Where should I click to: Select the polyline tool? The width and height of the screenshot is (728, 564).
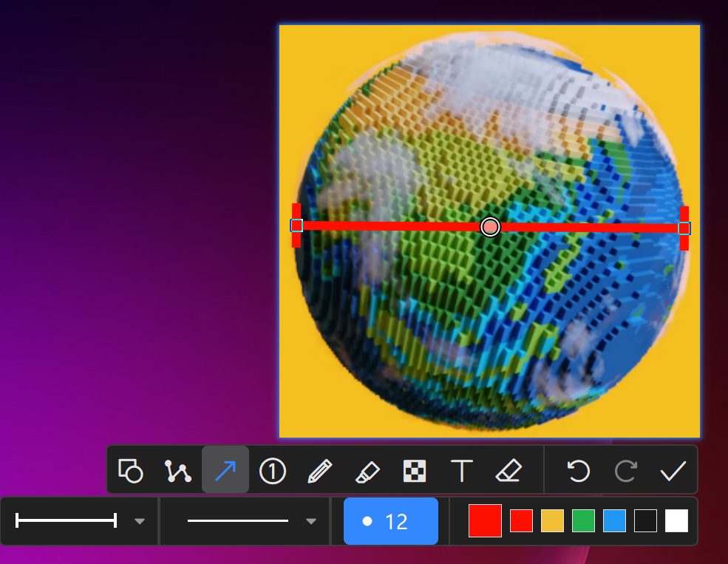tap(178, 470)
